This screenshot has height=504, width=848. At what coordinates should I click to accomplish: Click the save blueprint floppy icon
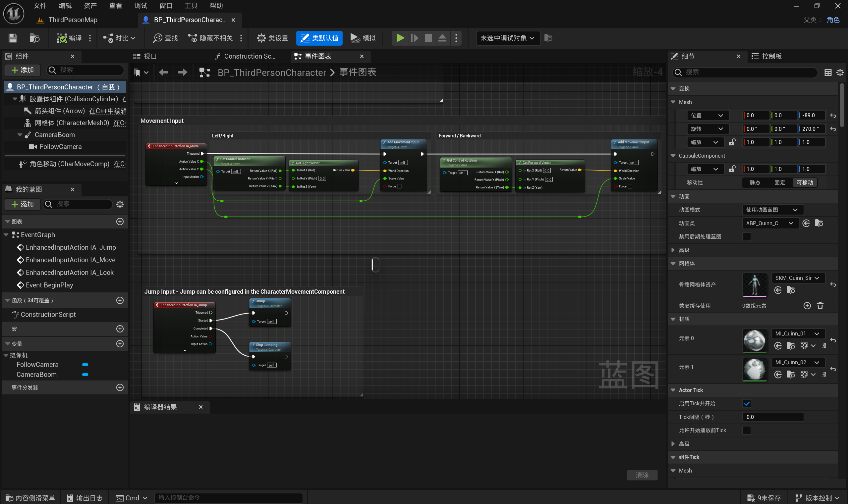(x=13, y=38)
